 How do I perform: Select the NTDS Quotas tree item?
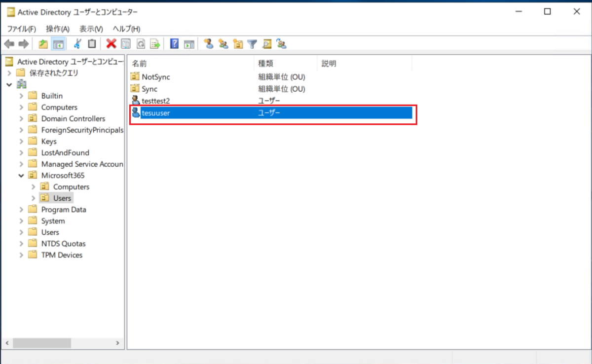pyautogui.click(x=63, y=244)
